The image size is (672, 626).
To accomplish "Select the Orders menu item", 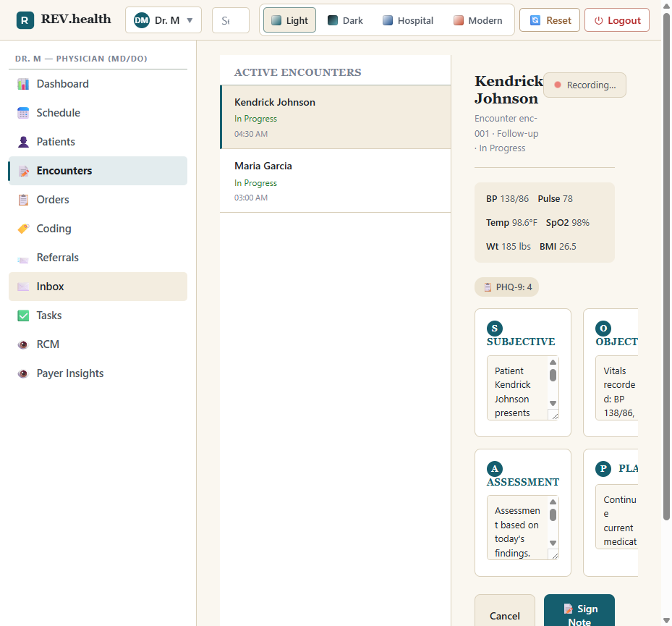I will tap(98, 200).
